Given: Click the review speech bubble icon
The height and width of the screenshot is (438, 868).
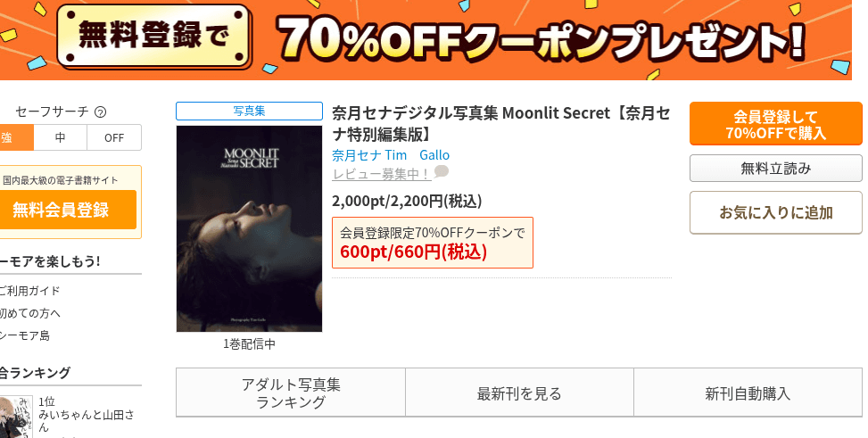Looking at the screenshot, I should click(442, 171).
